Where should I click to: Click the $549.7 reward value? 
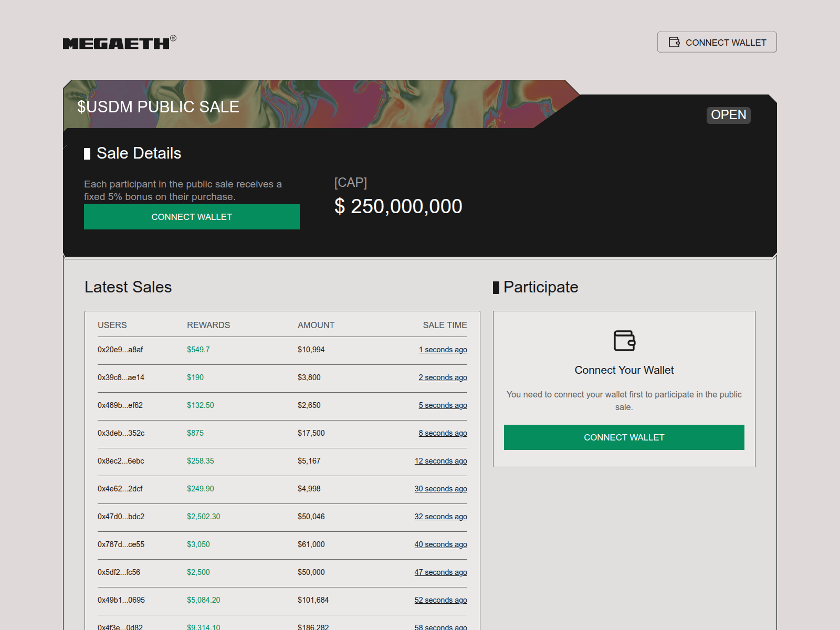pos(198,350)
